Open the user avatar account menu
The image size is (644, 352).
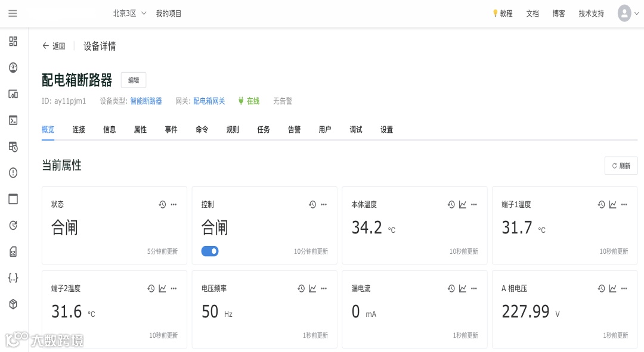(624, 13)
